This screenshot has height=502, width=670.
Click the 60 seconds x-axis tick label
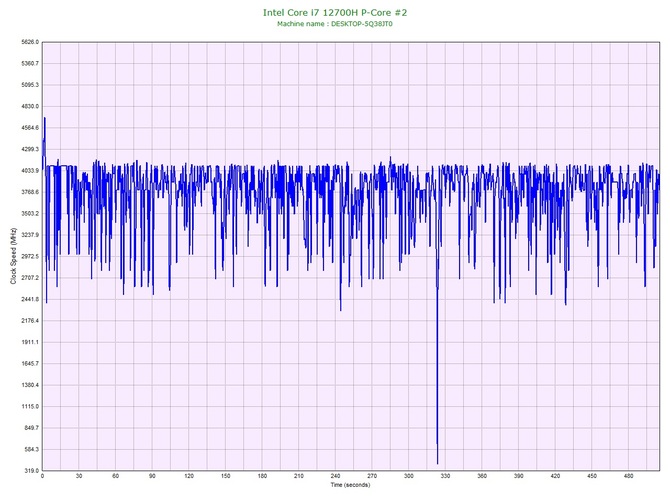[x=115, y=476]
